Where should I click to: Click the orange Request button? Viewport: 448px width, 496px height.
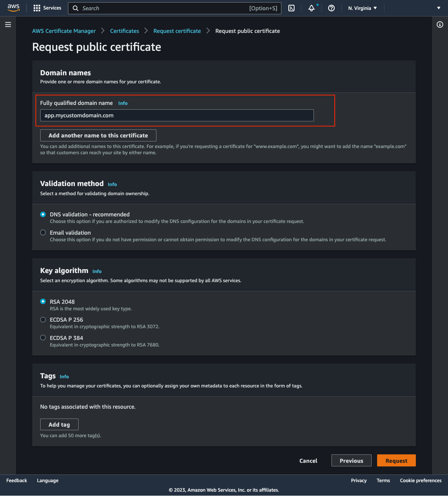coord(396,461)
